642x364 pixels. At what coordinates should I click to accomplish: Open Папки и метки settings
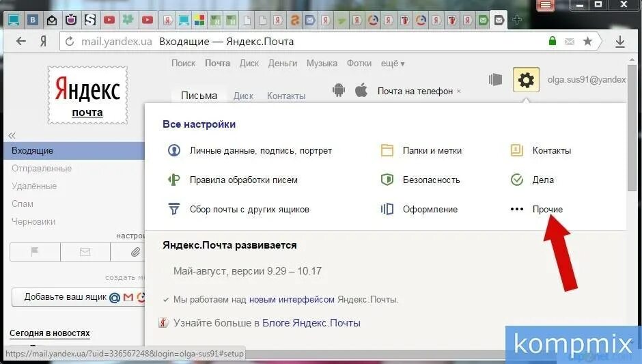coord(432,151)
